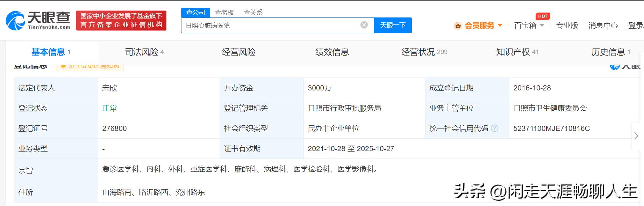This screenshot has width=644, height=206.
Task: Click 民办非企业单位 cell
Action: tap(334, 128)
